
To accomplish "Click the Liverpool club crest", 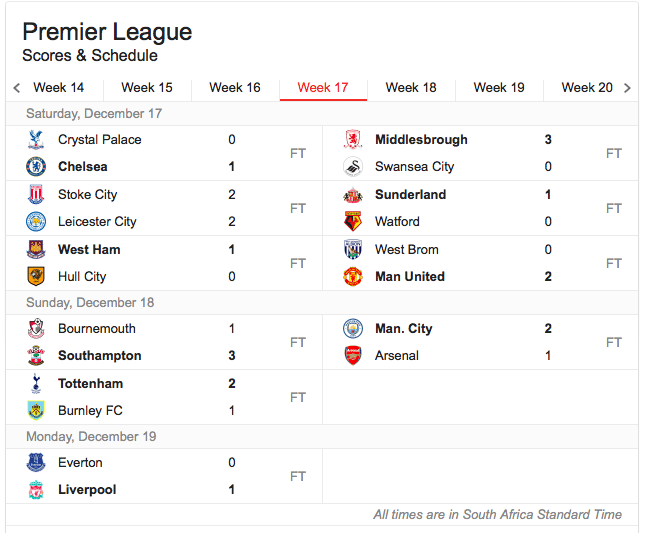I will [36, 490].
